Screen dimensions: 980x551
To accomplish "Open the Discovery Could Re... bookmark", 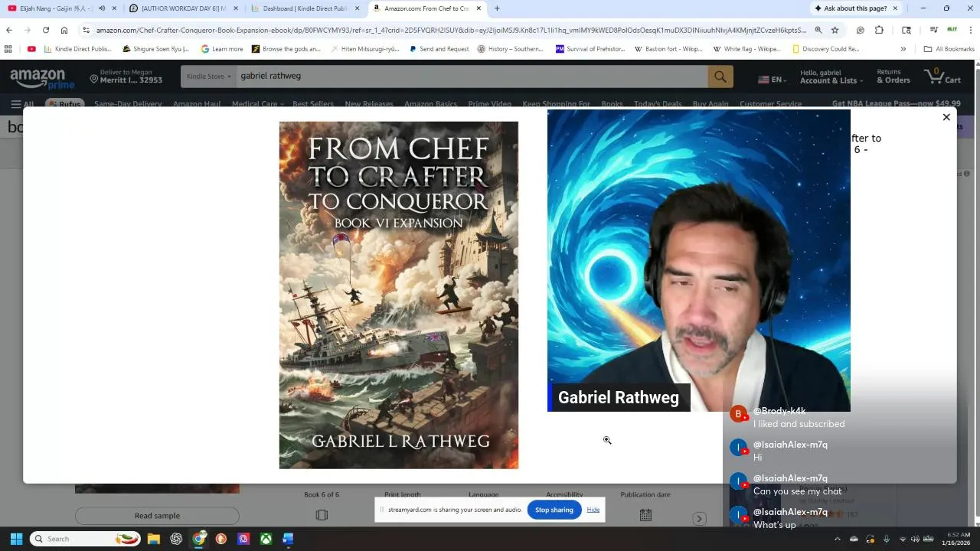I will coord(826,49).
